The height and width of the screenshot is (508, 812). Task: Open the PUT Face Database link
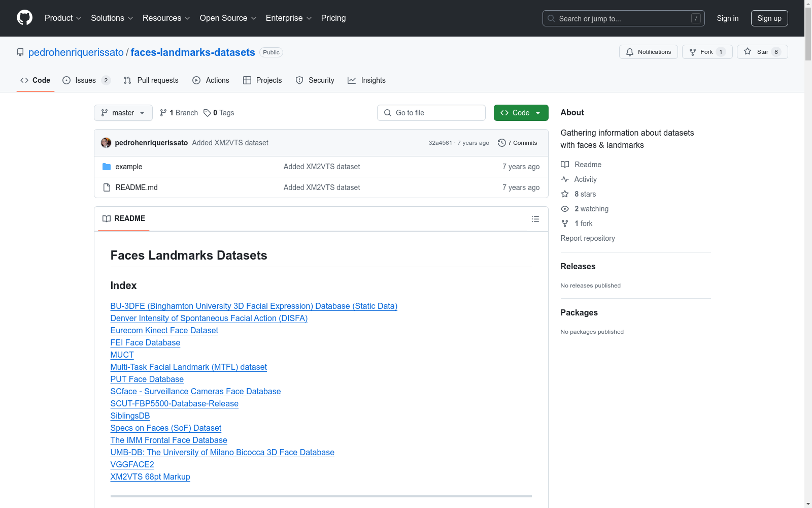pyautogui.click(x=147, y=379)
